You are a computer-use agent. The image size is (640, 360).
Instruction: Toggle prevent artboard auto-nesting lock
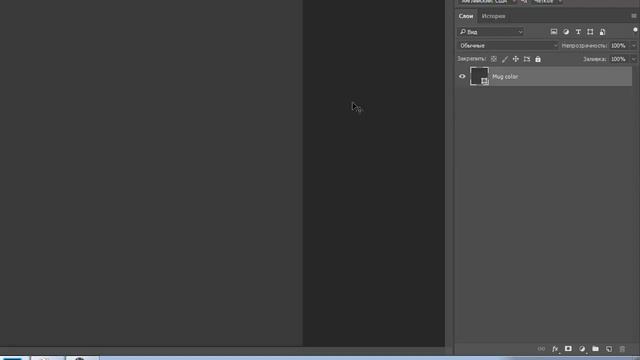pos(527,59)
